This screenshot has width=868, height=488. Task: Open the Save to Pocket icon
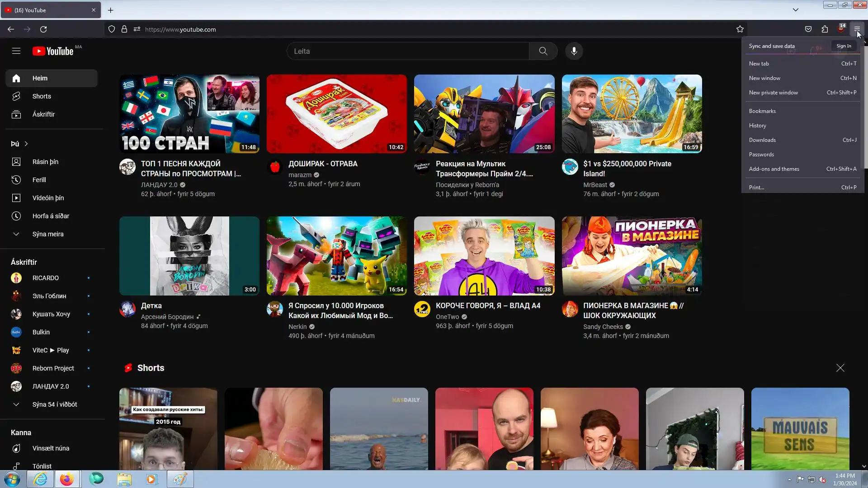pos(808,29)
